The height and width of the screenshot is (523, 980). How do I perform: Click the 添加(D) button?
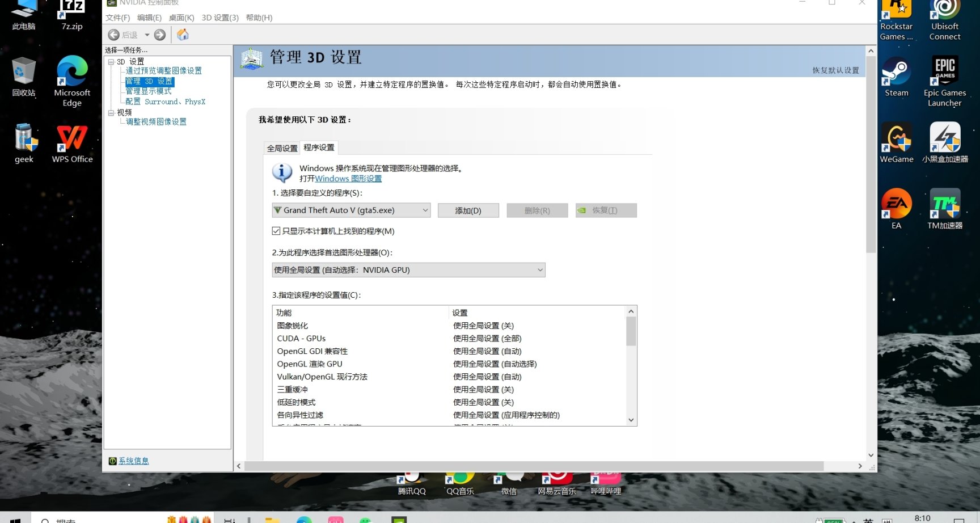468,210
